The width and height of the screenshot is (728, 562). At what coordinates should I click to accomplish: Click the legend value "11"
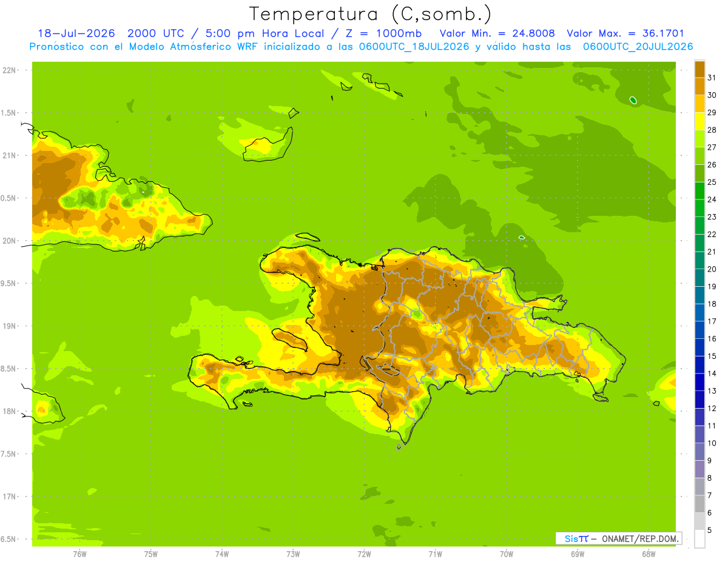712,426
